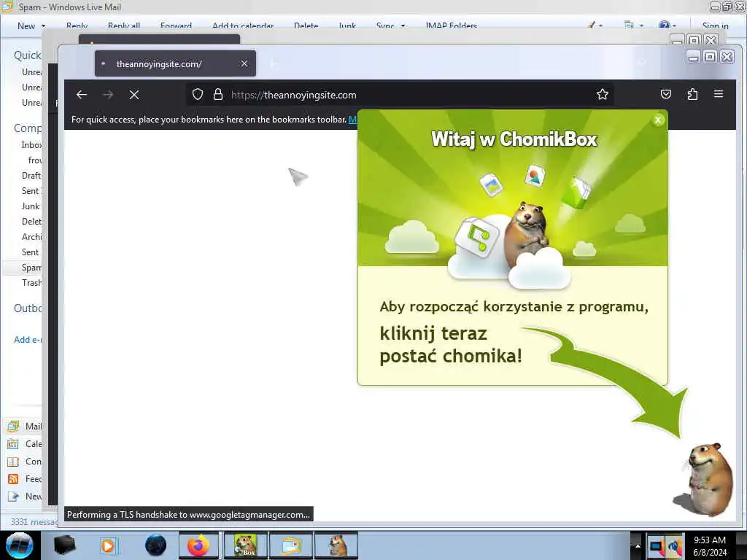This screenshot has width=747, height=560.
Task: Select Drafts folder in Live Mail sidebar
Action: tap(31, 175)
